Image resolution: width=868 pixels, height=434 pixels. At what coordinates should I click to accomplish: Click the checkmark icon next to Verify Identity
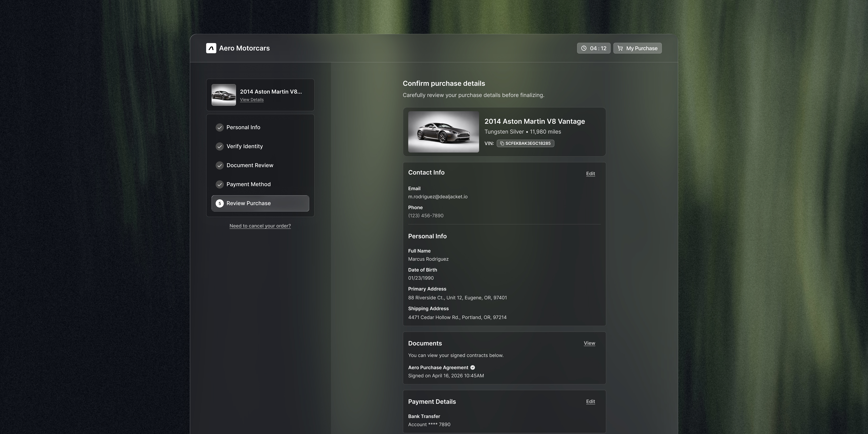[220, 147]
